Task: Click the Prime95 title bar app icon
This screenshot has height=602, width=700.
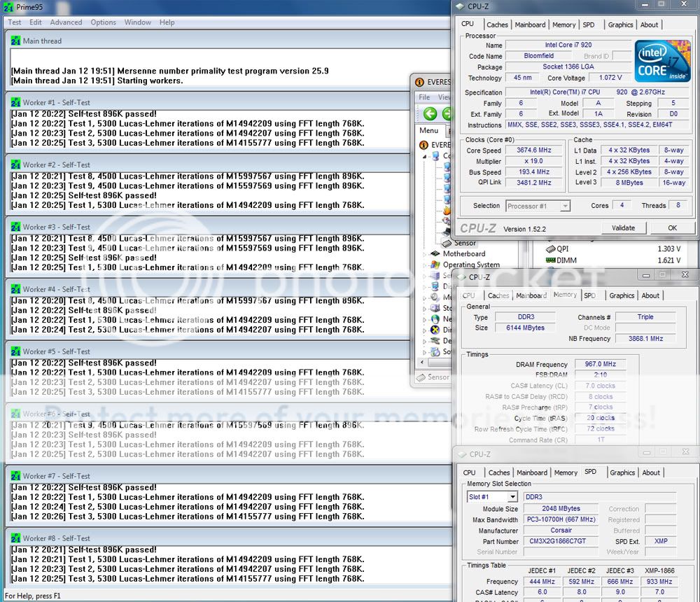Action: coord(8,7)
